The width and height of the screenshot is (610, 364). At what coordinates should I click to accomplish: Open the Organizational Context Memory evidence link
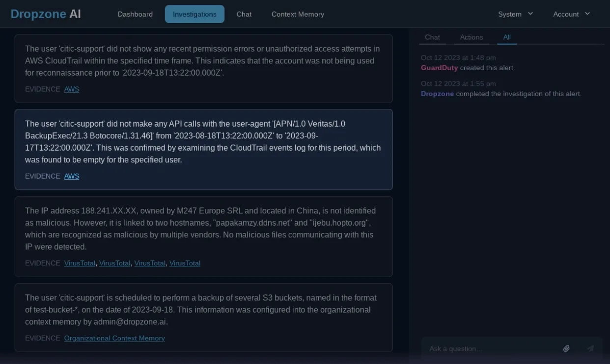pyautogui.click(x=114, y=338)
